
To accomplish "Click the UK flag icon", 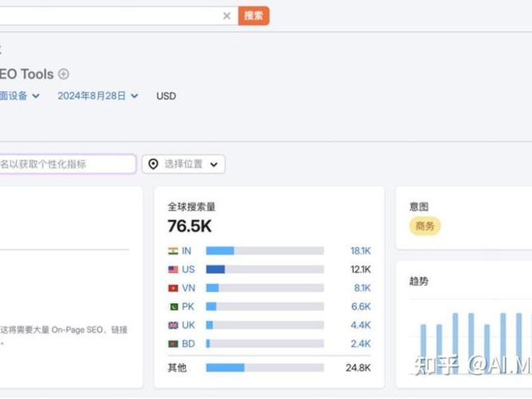I will pos(173,325).
